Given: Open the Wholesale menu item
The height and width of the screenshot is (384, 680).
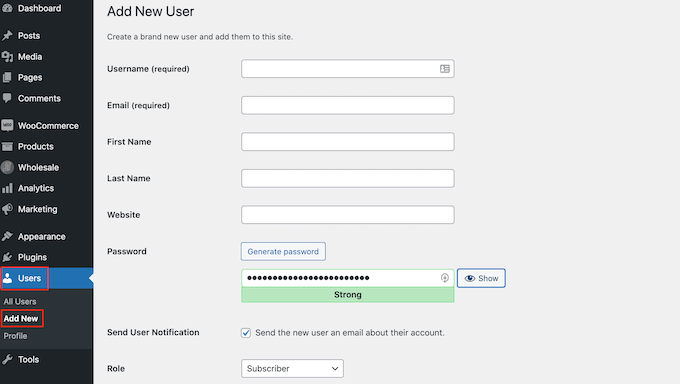Looking at the screenshot, I should (x=39, y=167).
